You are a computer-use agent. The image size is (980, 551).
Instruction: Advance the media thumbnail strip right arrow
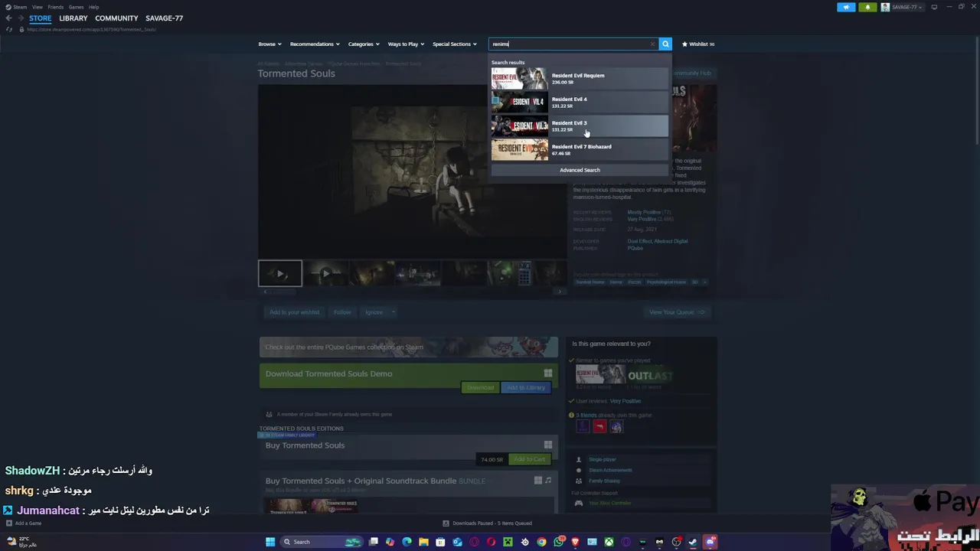coord(560,292)
